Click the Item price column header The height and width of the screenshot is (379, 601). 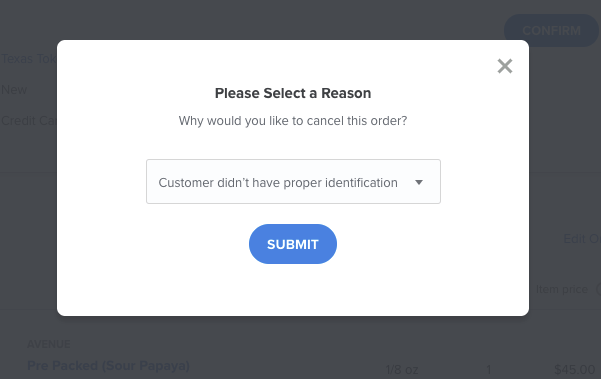[x=562, y=289]
